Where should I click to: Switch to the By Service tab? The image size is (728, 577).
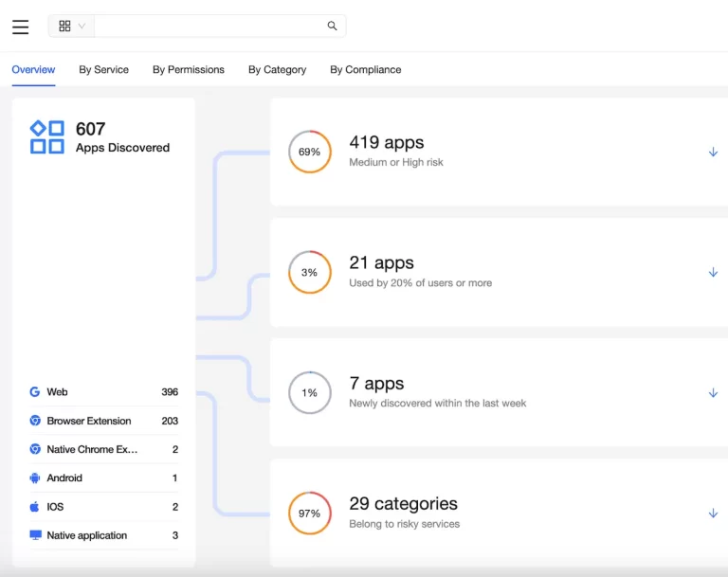click(103, 70)
